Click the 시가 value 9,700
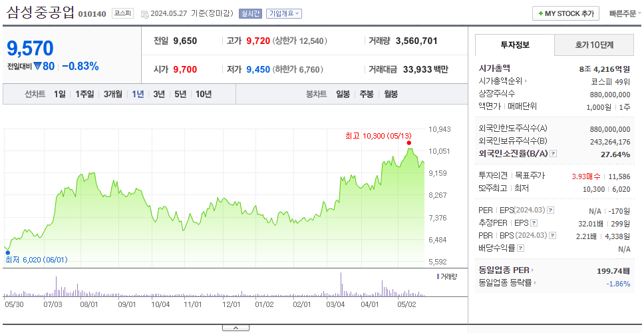This screenshot has height=333, width=644. pos(185,69)
